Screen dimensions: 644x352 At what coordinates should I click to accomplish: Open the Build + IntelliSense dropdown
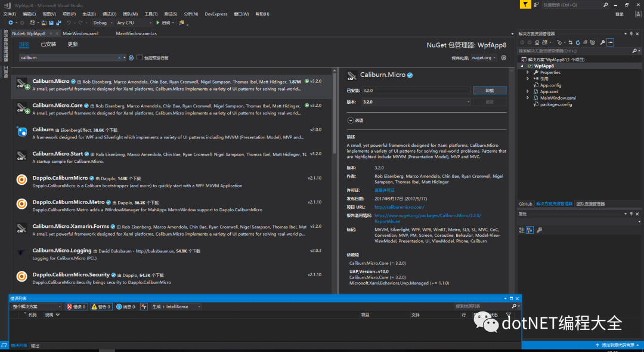point(176,307)
